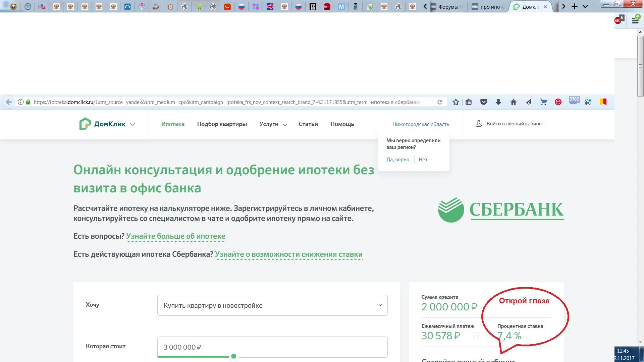Click 'Нет' region denial toggle
Image resolution: width=644 pixels, height=362 pixels.
tap(423, 159)
